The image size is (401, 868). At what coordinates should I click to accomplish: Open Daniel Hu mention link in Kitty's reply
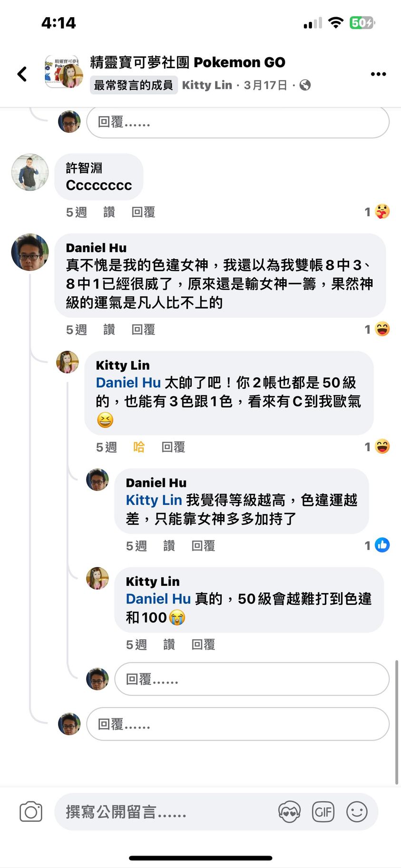point(128,383)
